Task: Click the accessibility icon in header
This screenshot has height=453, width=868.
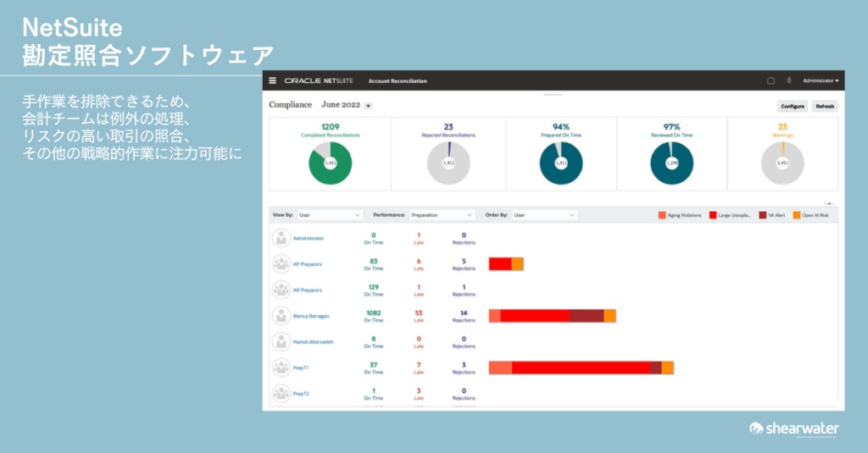Action: (x=789, y=80)
